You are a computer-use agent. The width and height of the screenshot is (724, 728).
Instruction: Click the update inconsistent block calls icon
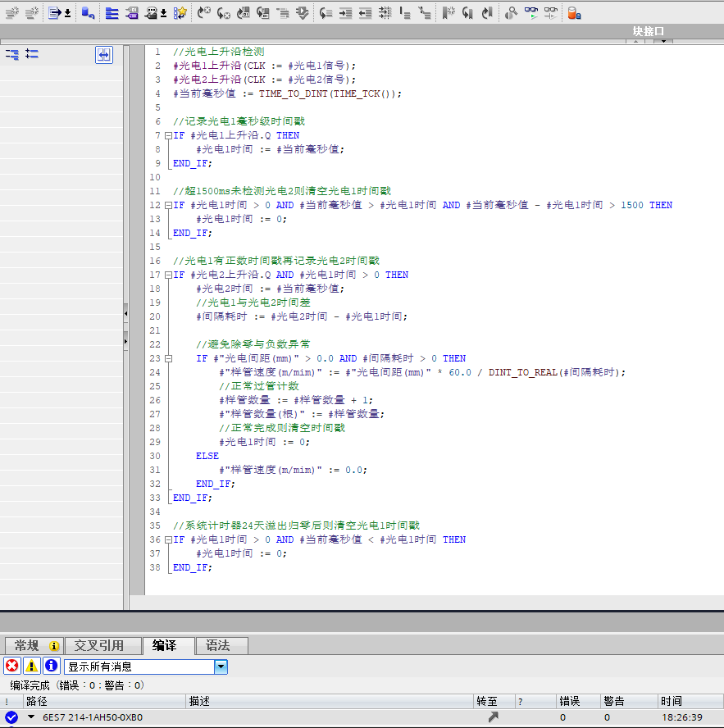(244, 13)
